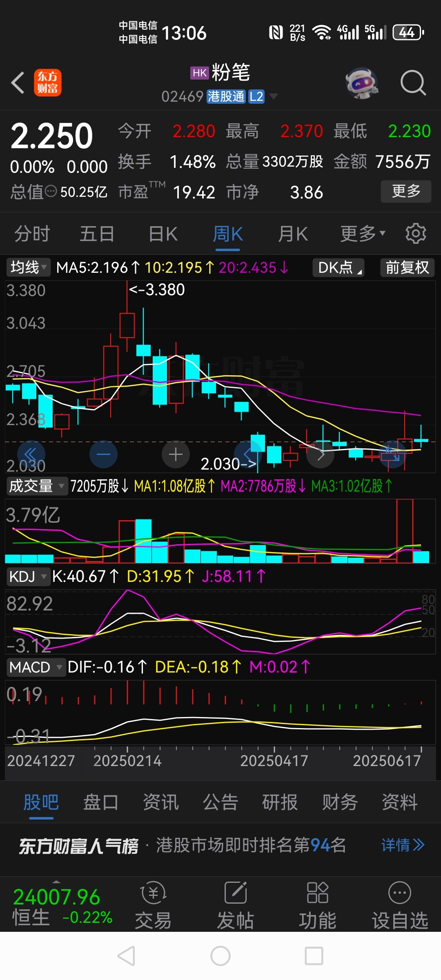
Task: Tap 东方财富人气榜 ranking banner text
Action: coord(79,846)
